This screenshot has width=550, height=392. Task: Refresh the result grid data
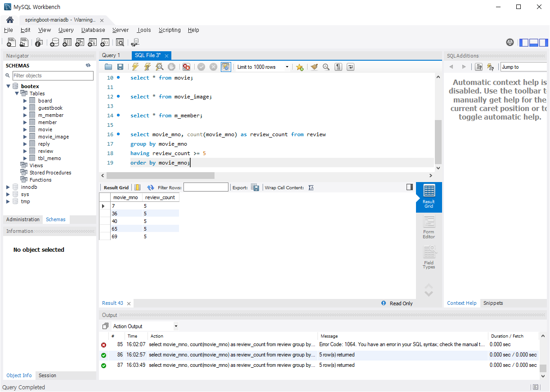[151, 187]
